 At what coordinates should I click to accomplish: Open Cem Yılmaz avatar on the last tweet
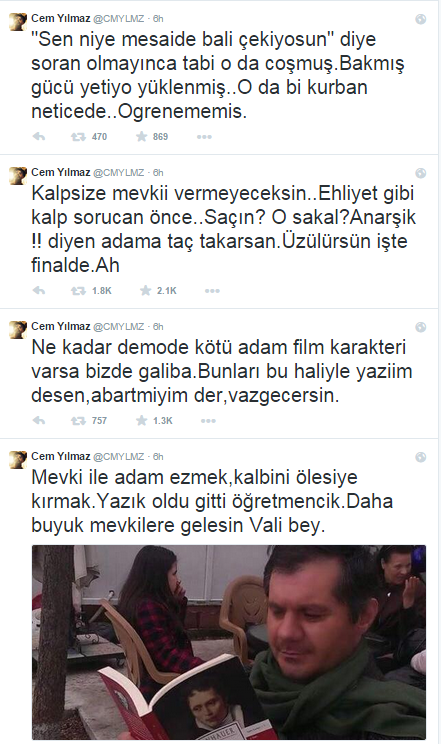(18, 459)
